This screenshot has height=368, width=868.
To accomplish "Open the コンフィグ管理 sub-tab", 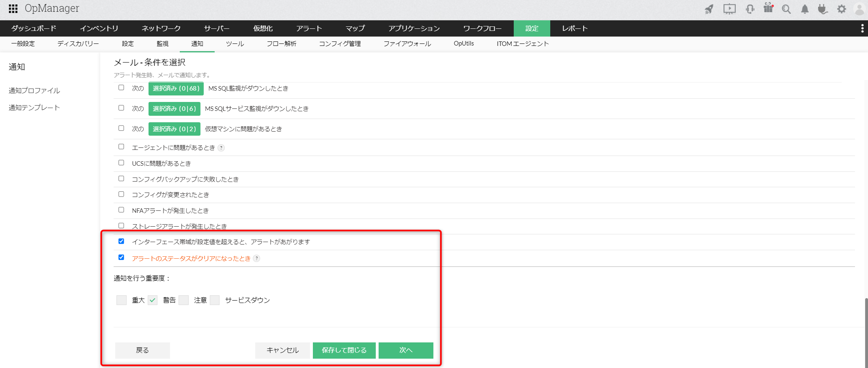I will [340, 44].
